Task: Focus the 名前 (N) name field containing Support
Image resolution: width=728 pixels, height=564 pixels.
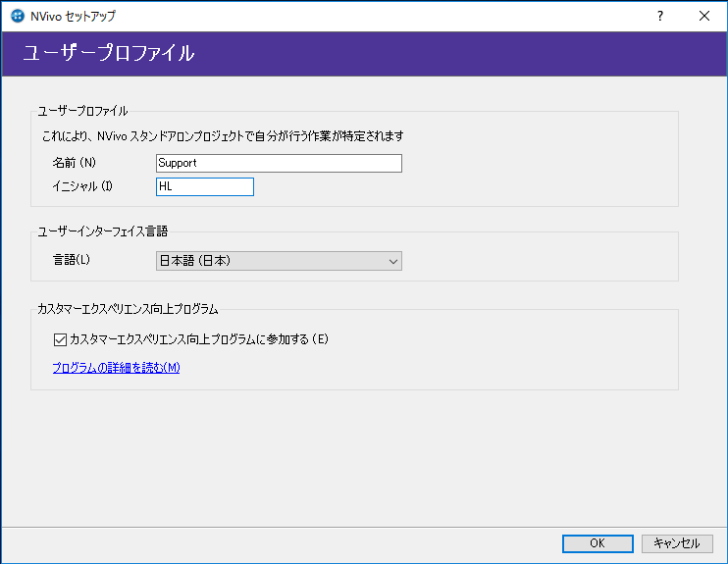Action: pos(279,163)
